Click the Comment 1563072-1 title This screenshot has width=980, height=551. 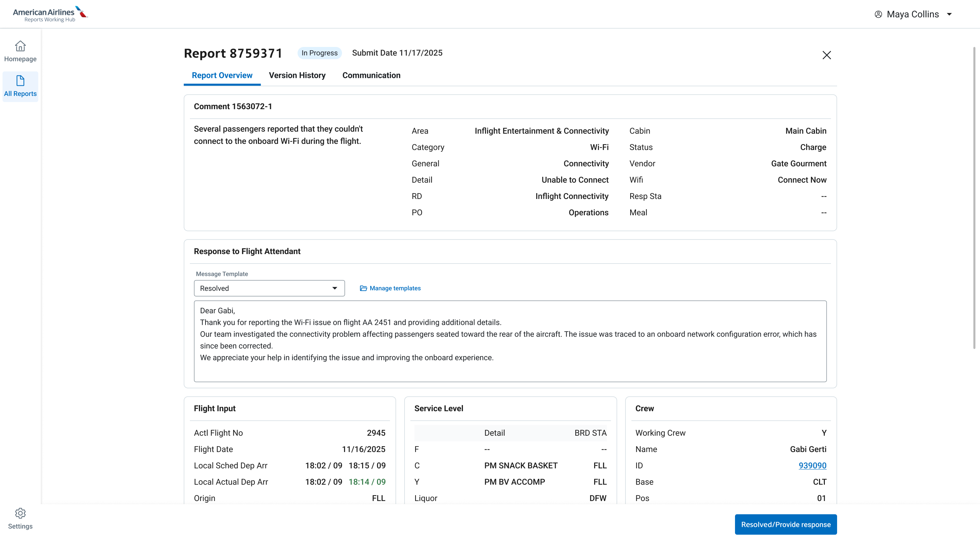(x=233, y=106)
